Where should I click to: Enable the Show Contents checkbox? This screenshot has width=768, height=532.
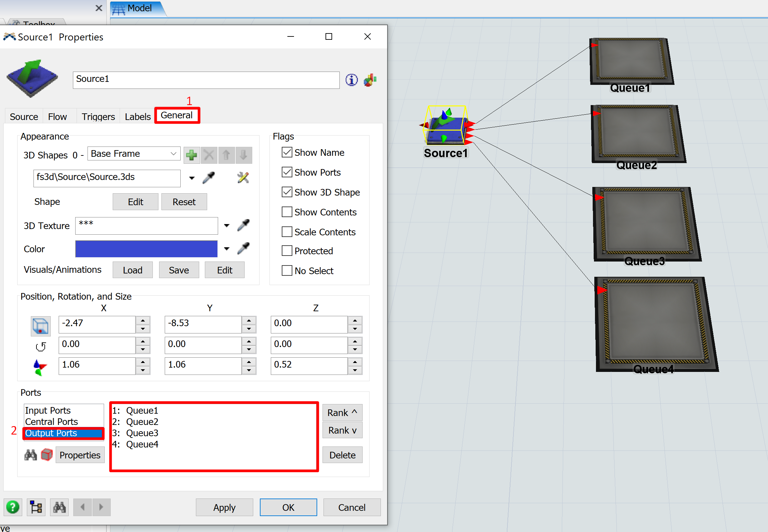tap(287, 212)
